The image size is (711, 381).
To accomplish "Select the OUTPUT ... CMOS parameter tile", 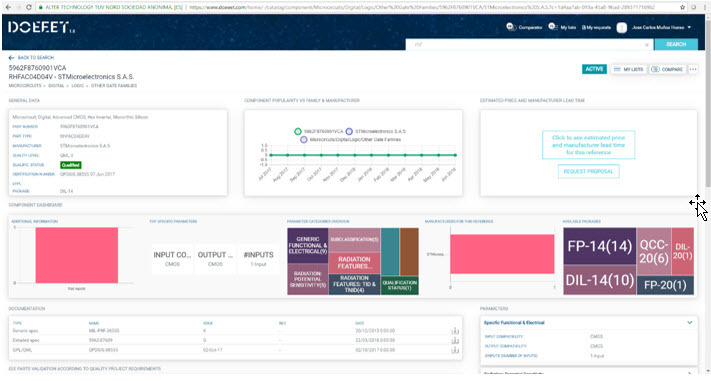I will (x=215, y=259).
